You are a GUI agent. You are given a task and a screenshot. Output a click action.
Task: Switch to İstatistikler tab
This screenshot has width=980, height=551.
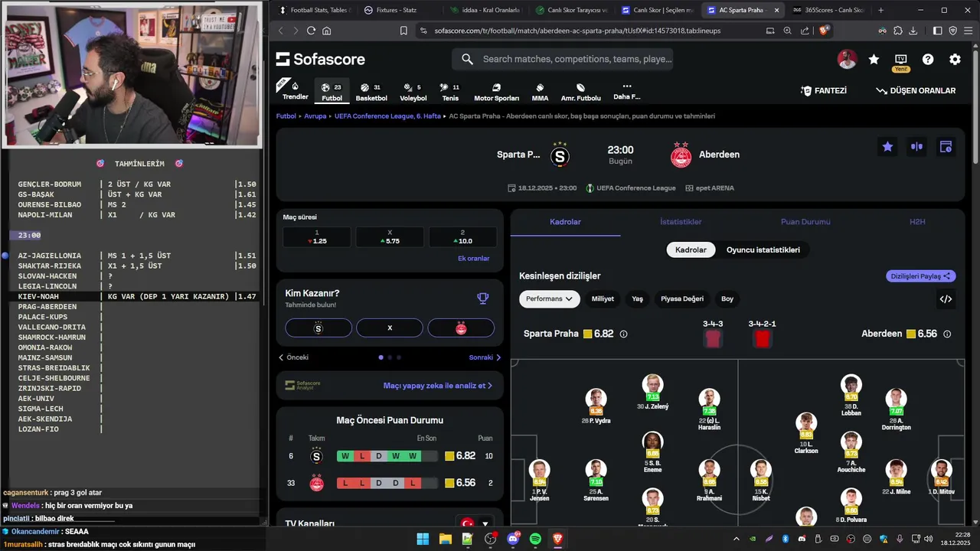681,222
